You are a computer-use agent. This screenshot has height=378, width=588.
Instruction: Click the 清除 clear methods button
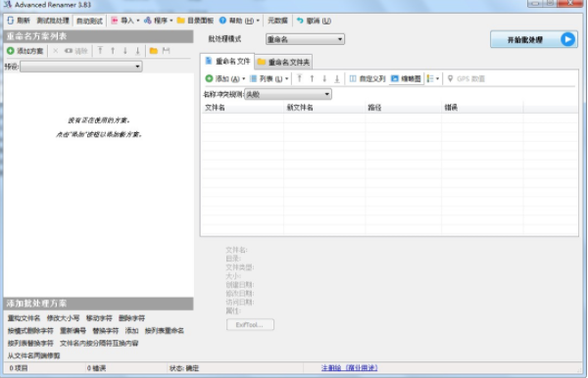(75, 51)
